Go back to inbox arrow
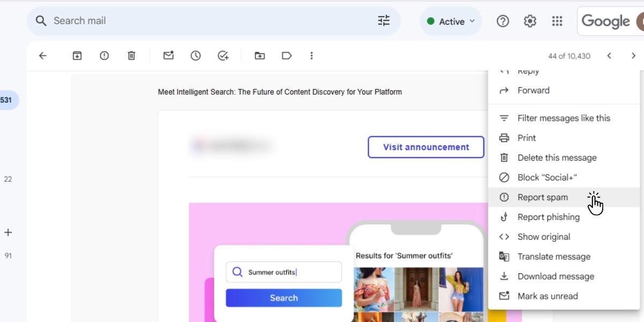 43,56
